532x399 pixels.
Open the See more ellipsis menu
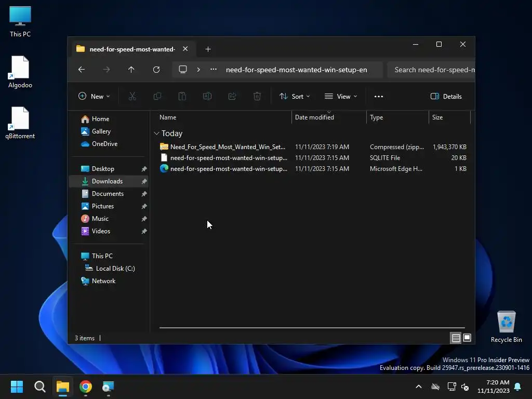[x=379, y=96]
